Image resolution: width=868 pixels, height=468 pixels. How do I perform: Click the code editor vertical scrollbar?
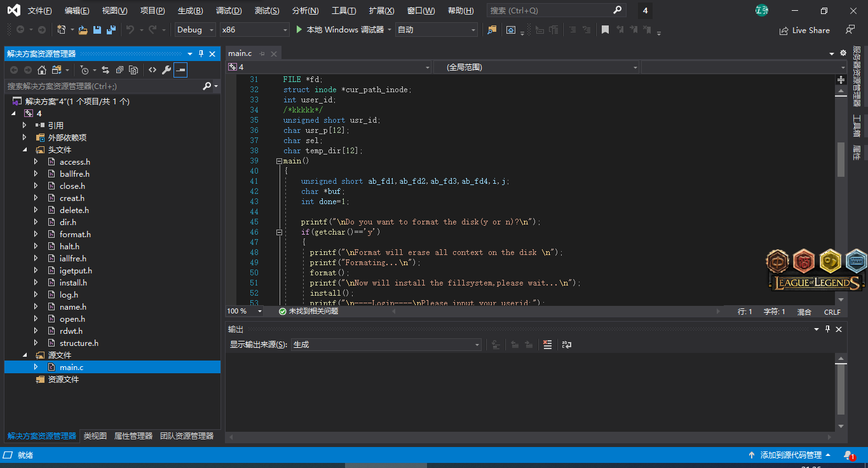click(x=841, y=159)
